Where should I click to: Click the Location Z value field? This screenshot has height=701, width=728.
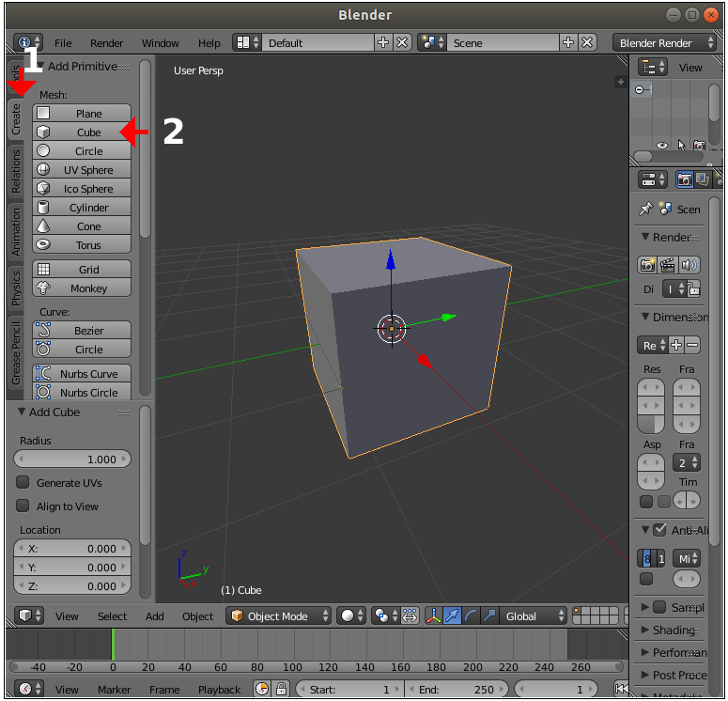[x=72, y=586]
